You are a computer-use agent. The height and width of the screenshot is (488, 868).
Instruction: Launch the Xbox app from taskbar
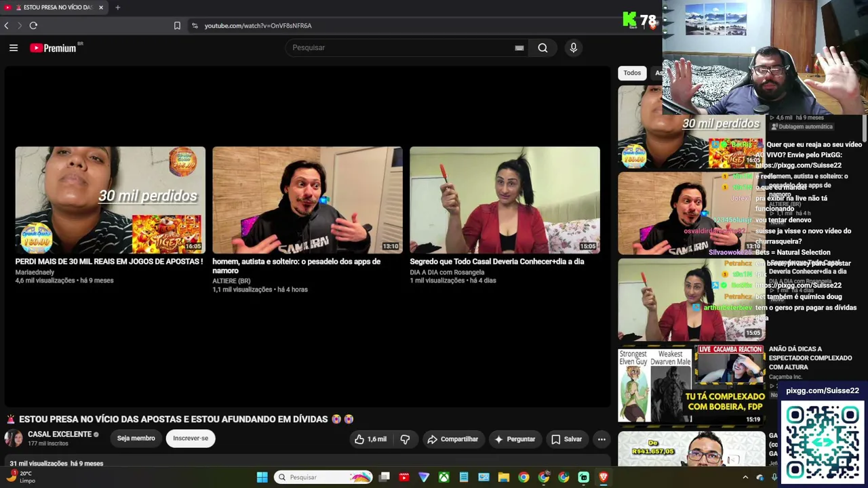443,477
